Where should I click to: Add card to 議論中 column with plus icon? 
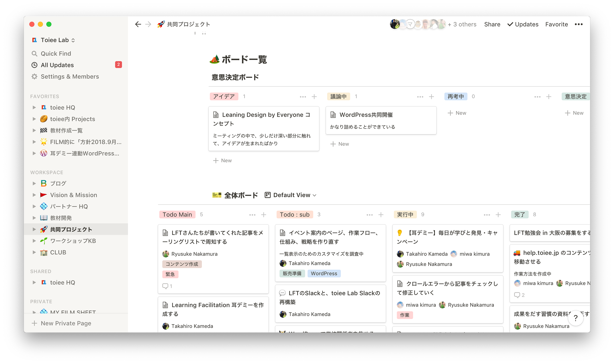pyautogui.click(x=431, y=97)
